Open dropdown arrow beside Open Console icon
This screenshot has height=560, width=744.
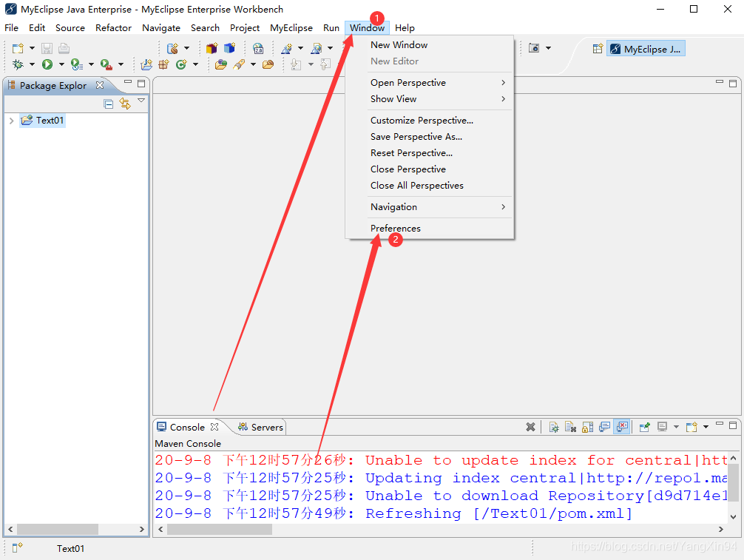click(706, 427)
